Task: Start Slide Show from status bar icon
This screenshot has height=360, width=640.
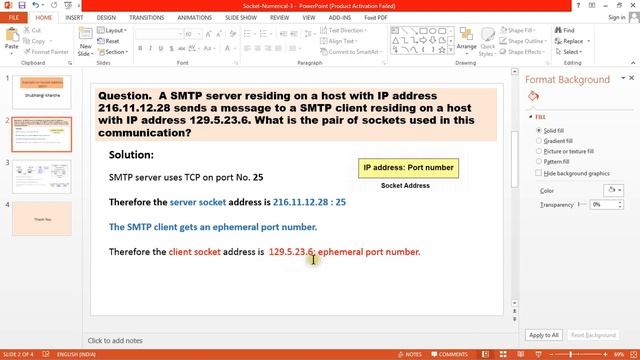Action: pyautogui.click(x=538, y=354)
